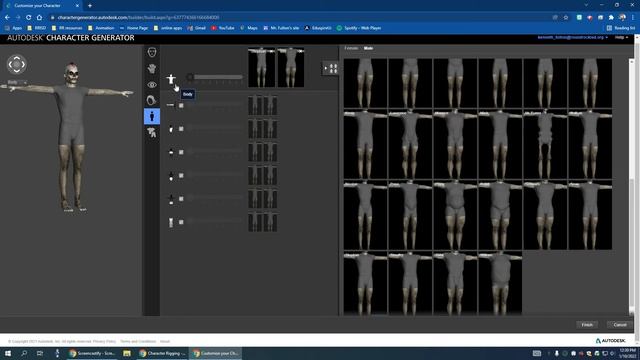This screenshot has height=360, width=640.
Task: Open the Mr. Fulton's site bookmark
Action: click(281, 28)
